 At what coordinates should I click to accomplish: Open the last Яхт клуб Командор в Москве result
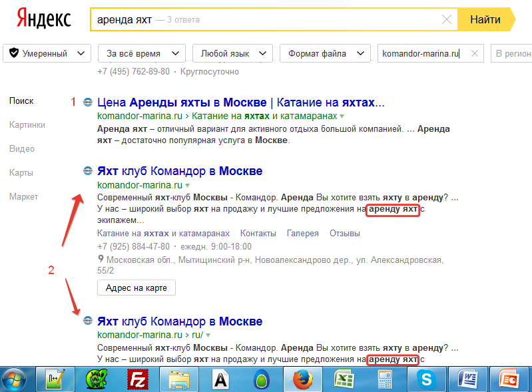coord(180,321)
